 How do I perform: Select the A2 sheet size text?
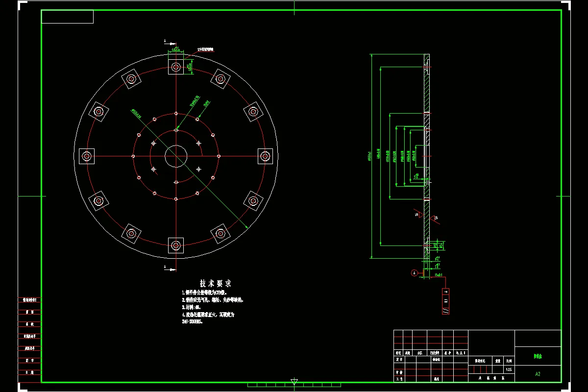[538, 374]
